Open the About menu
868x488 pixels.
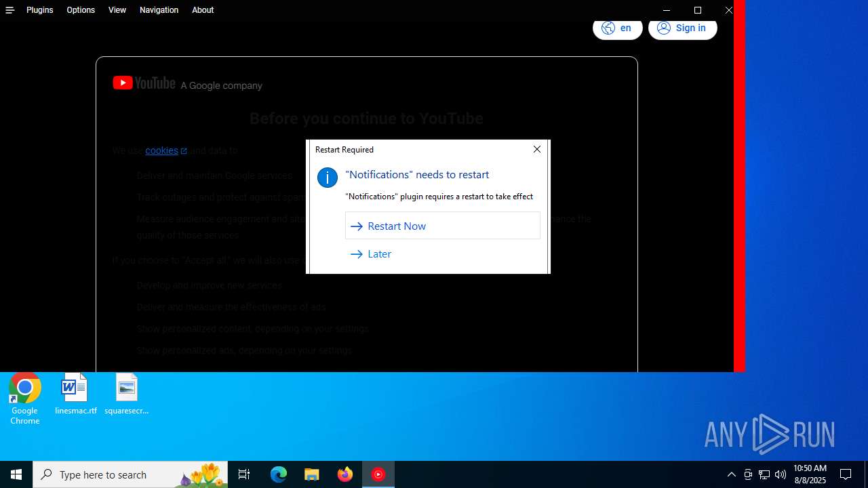click(x=203, y=10)
